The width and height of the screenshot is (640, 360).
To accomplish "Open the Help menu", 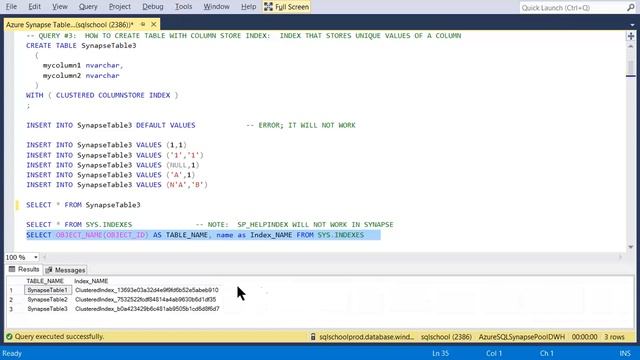I will 248,7.
